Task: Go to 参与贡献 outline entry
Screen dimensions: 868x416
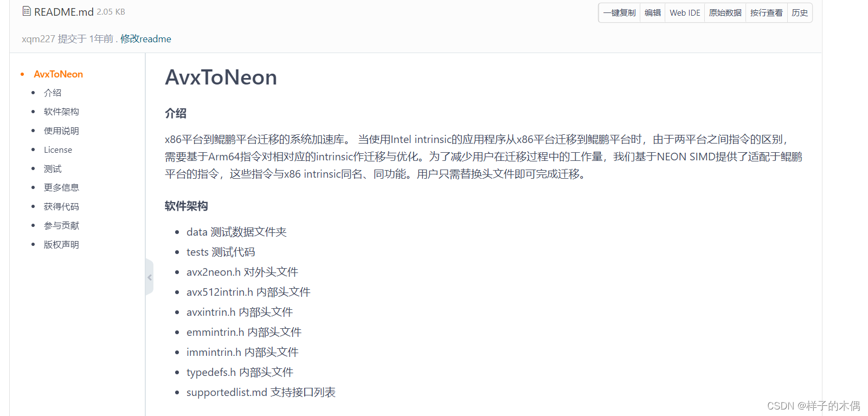Action: click(61, 226)
